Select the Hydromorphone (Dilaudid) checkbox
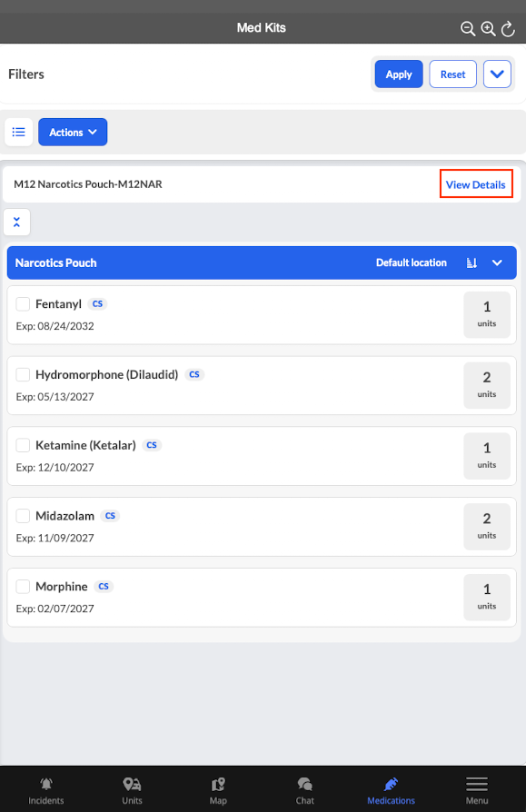This screenshot has width=526, height=812. tap(23, 374)
